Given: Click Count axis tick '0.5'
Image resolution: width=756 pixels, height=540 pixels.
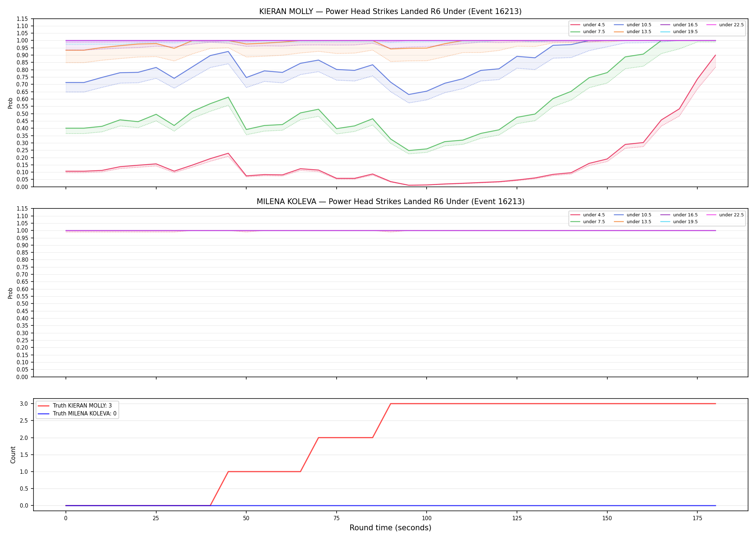Looking at the screenshot, I should pos(24,489).
